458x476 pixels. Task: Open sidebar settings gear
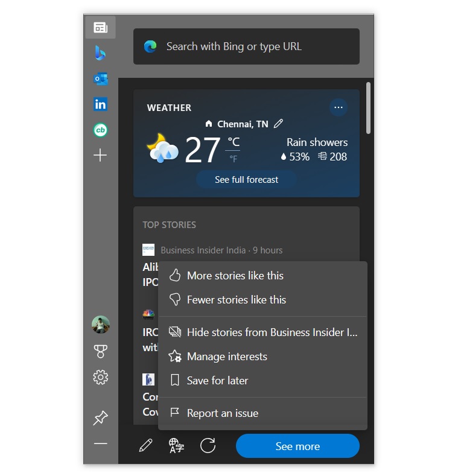pyautogui.click(x=101, y=377)
